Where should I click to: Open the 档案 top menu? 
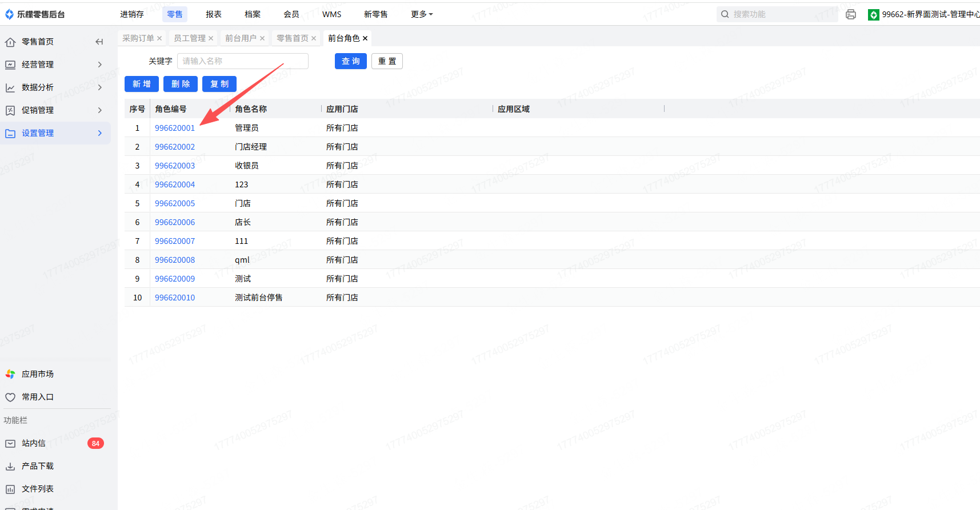pos(253,14)
